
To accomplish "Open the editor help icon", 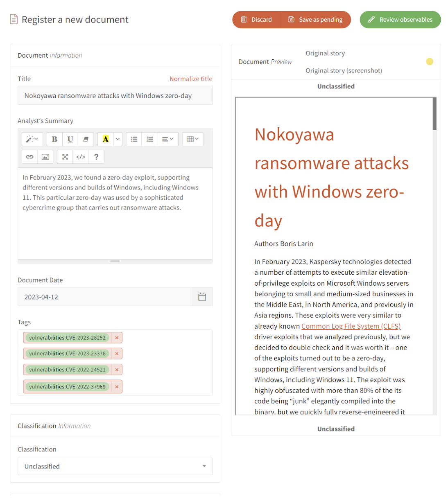I will [x=96, y=157].
